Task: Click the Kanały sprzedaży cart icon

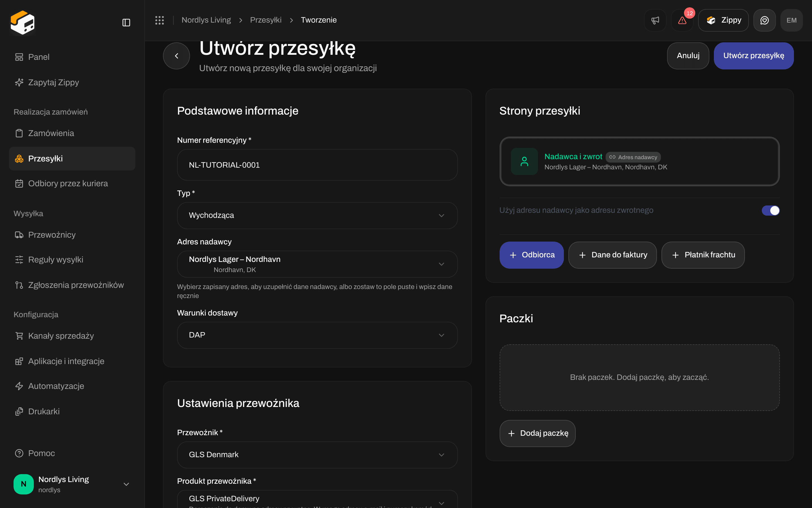Action: pyautogui.click(x=19, y=336)
